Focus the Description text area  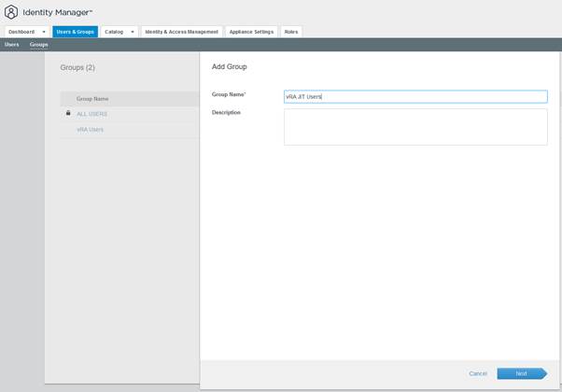click(415, 127)
